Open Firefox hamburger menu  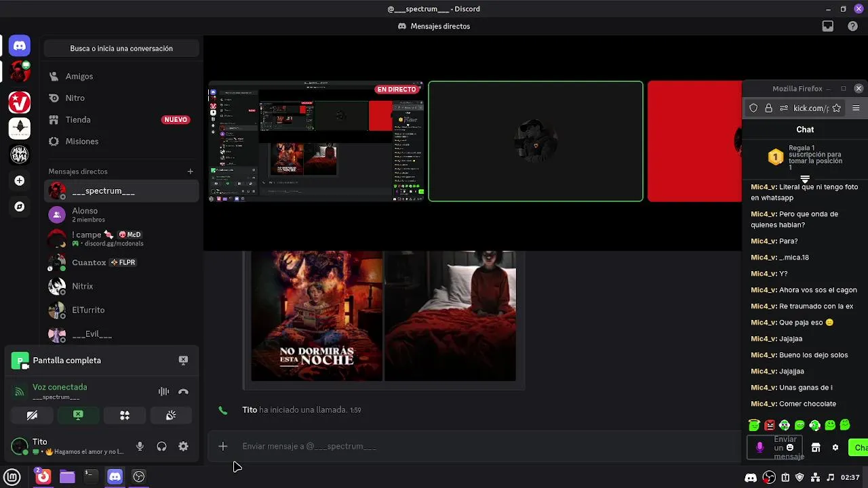tap(856, 108)
